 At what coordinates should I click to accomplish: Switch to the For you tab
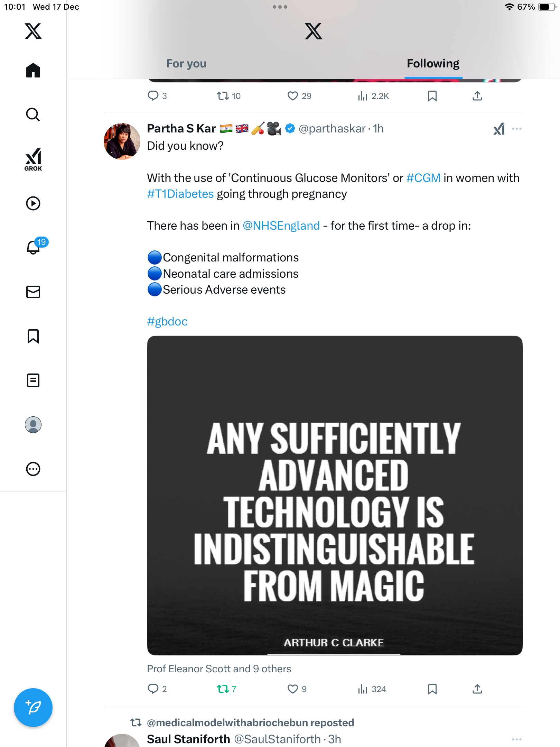pos(186,64)
